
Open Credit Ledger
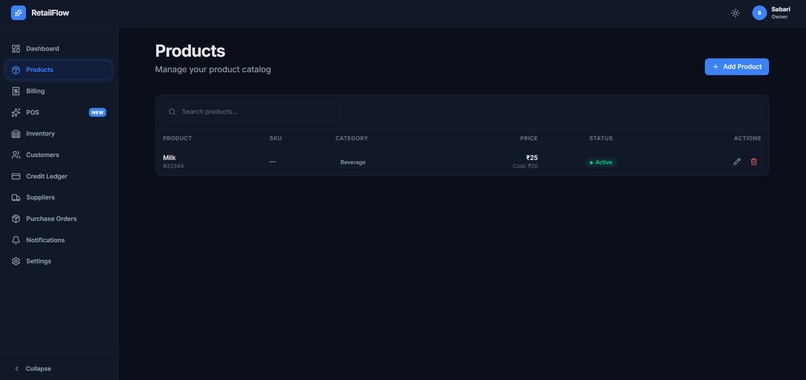click(59, 176)
